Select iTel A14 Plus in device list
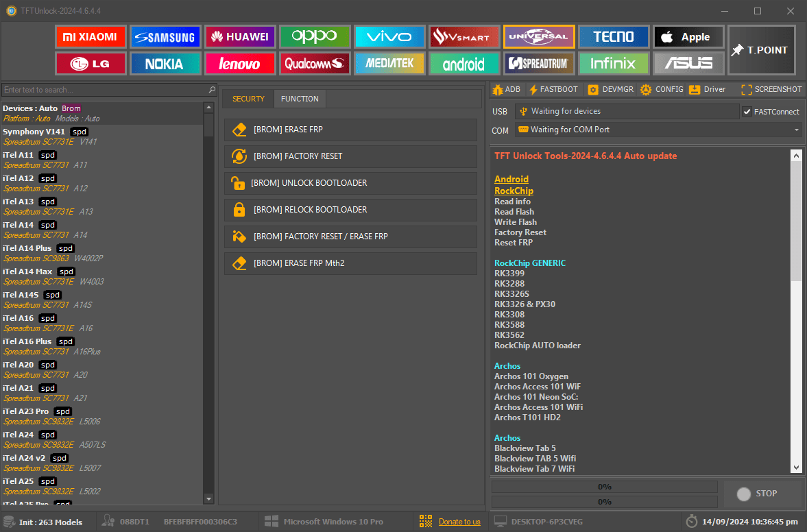 27,248
